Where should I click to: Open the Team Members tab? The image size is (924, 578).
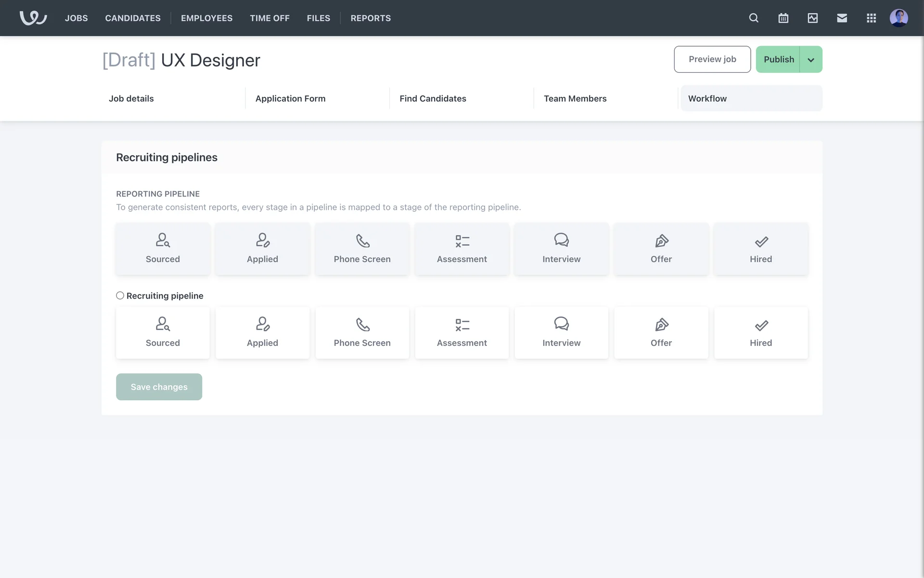(x=575, y=98)
